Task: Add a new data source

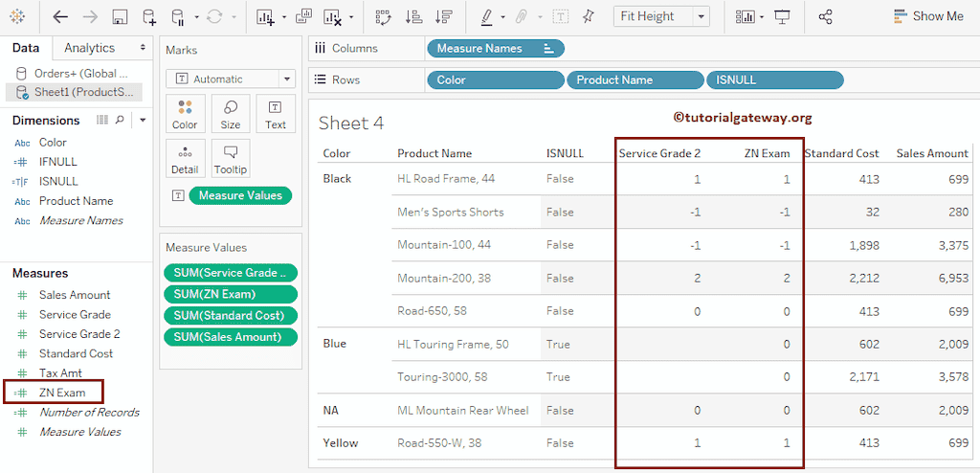Action: click(148, 16)
